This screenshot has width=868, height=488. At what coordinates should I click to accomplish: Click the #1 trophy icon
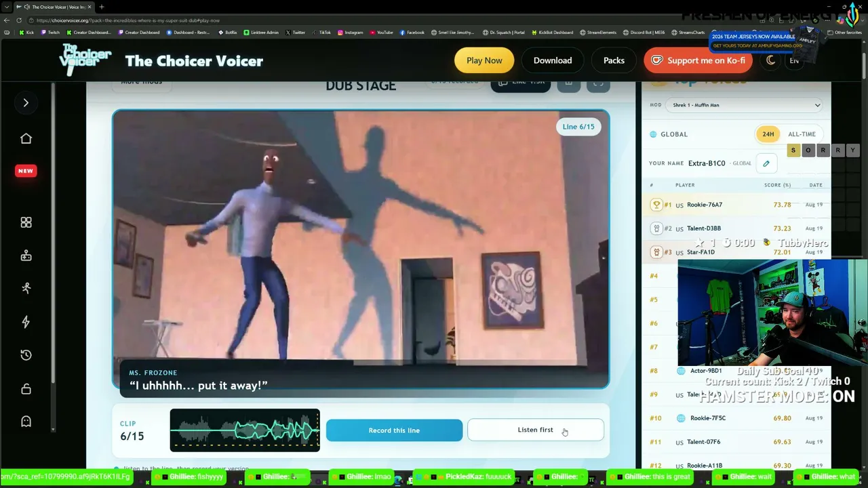click(x=656, y=205)
